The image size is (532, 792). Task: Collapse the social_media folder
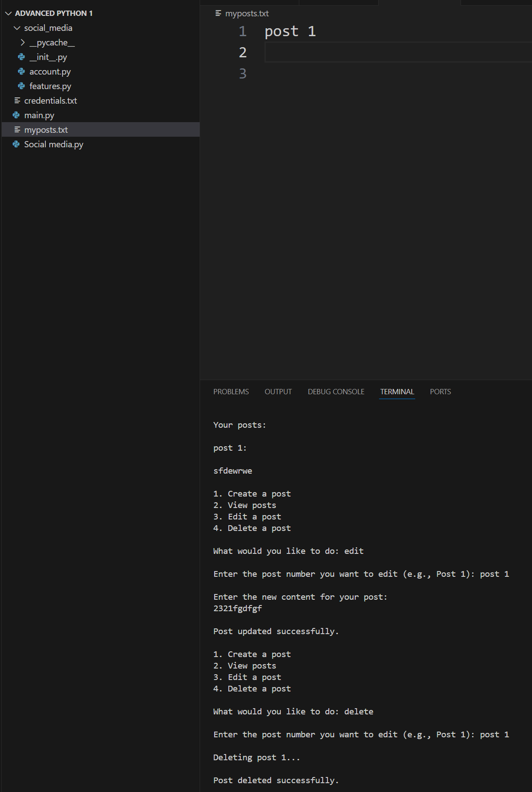coord(17,28)
